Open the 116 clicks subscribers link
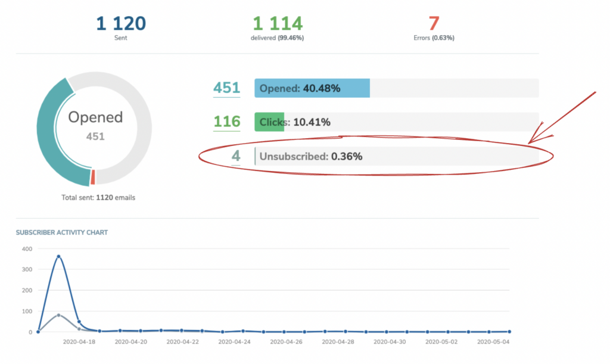The height and width of the screenshot is (364, 610). click(227, 122)
